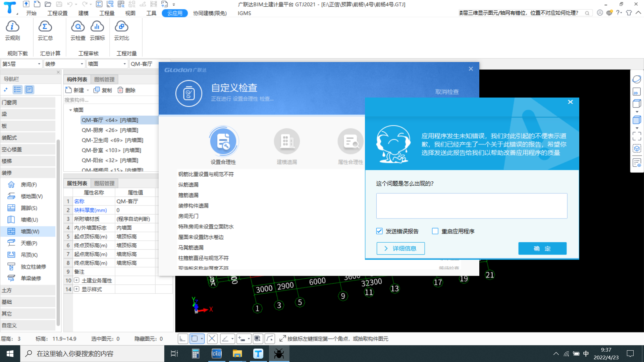The image size is (644, 362).
Task: Click the 2D view icon on right toolbar
Action: [636, 92]
